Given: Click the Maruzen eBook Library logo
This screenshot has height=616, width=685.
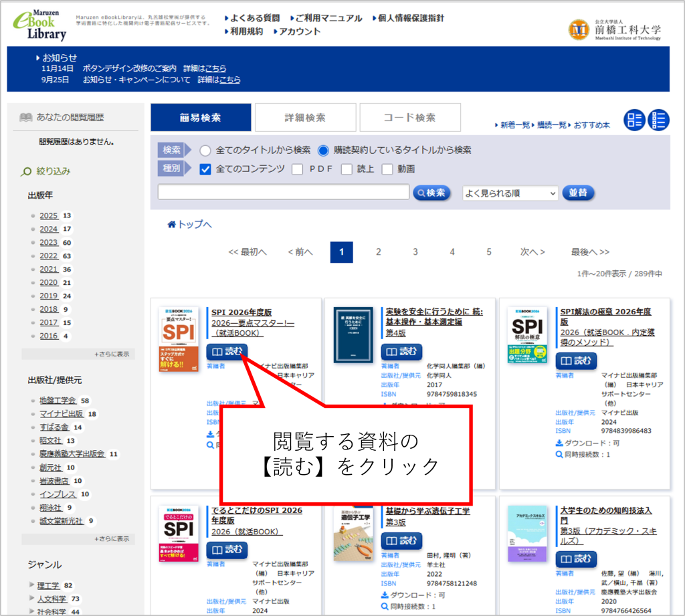Looking at the screenshot, I should click(x=40, y=25).
